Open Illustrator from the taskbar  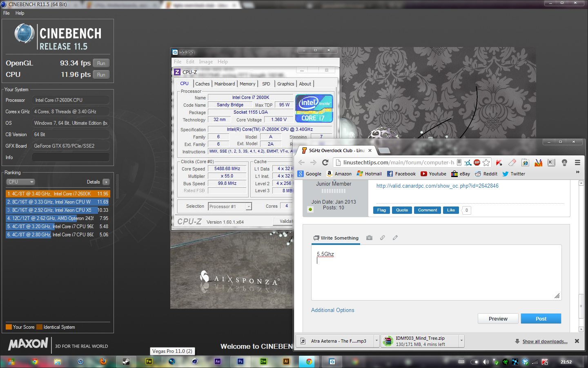click(286, 361)
